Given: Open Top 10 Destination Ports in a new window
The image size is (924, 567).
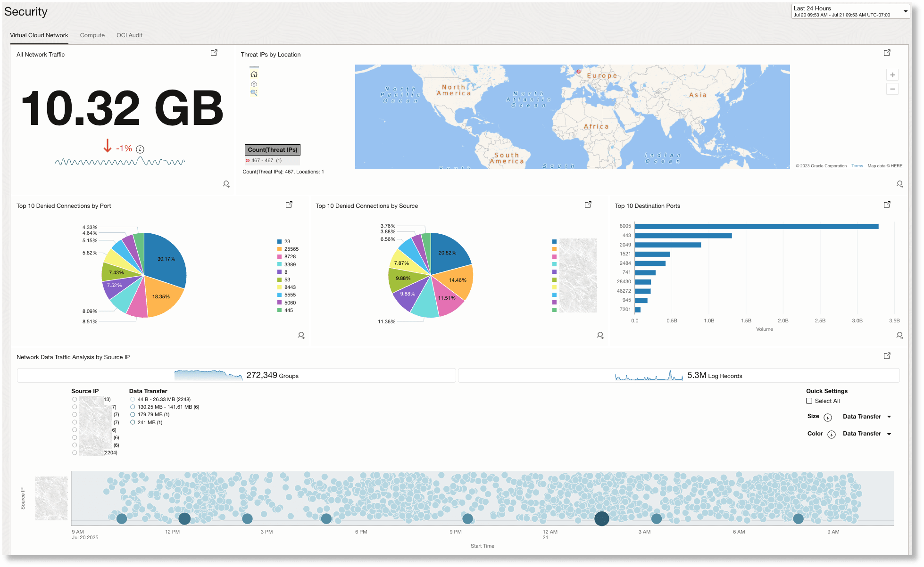Looking at the screenshot, I should click(887, 205).
